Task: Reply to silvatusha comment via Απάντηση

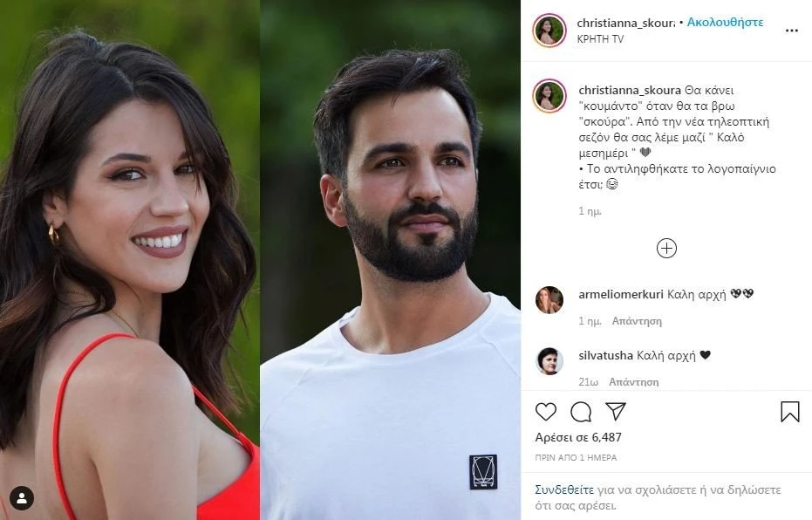Action: pos(633,382)
